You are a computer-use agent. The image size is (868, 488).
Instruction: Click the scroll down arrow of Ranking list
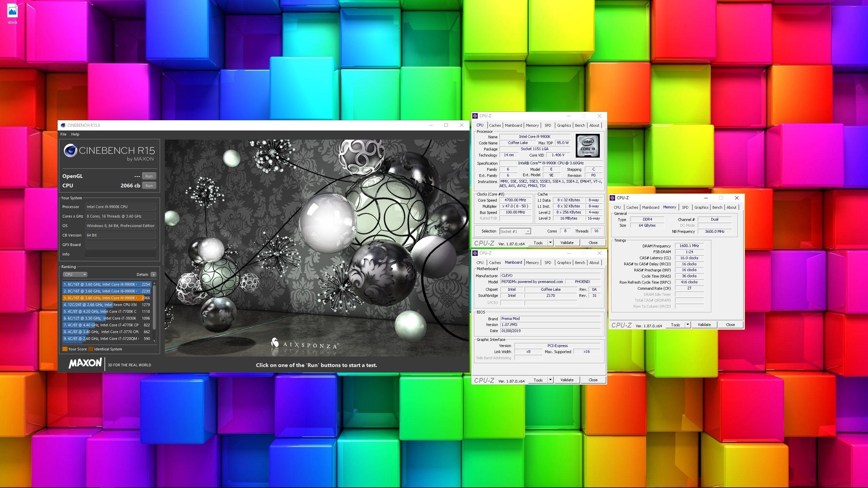pos(155,341)
